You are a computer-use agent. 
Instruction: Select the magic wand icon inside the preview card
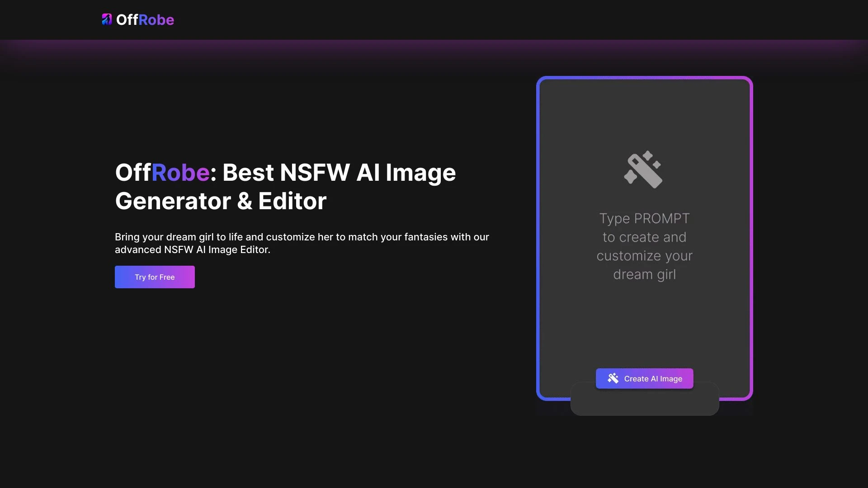point(644,169)
